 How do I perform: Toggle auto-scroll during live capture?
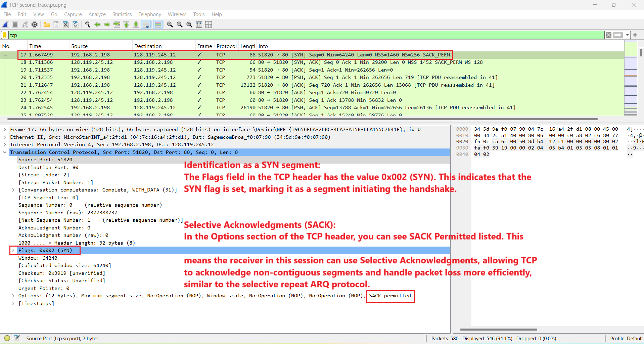tap(146, 25)
